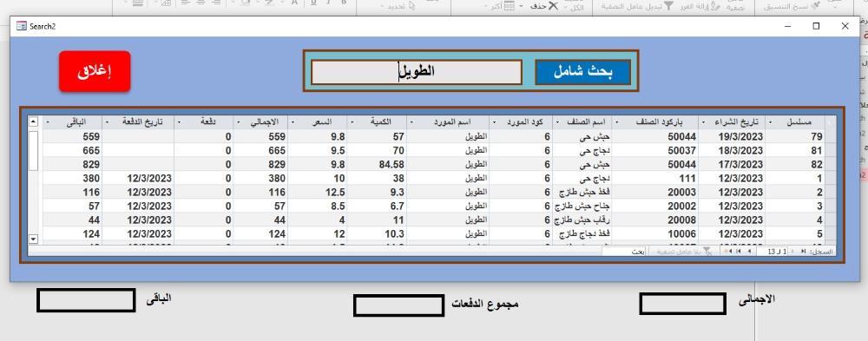Viewport: 868px width, 341px height.
Task: Click the red إغلاق close button
Action: pos(95,71)
